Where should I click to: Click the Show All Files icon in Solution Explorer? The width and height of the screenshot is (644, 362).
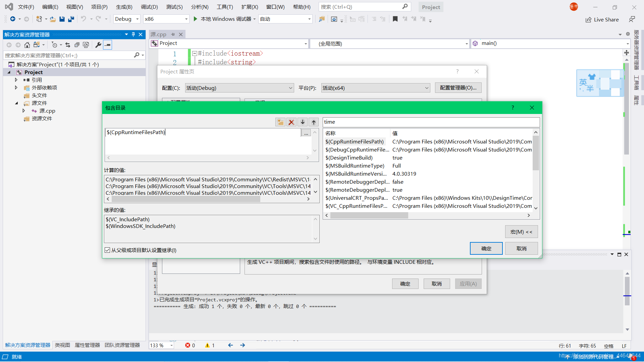coord(86,45)
